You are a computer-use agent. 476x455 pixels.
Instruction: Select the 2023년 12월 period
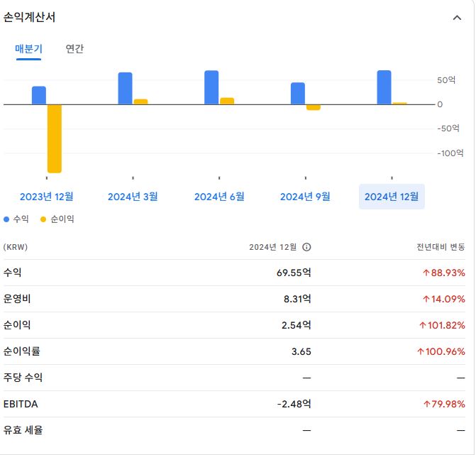coord(46,197)
